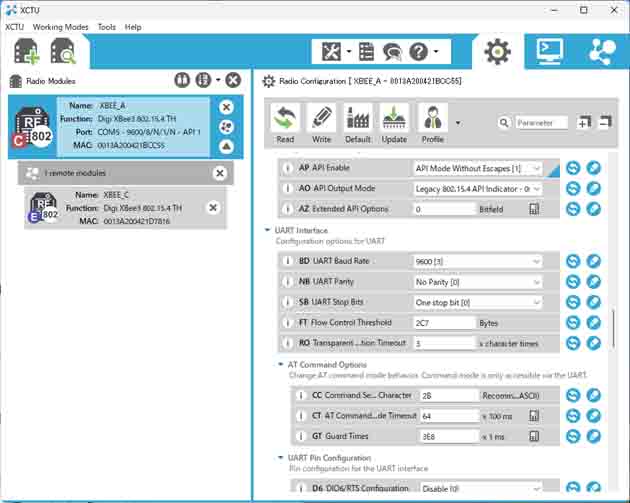Open SB UART Stop Bits dropdown
This screenshot has width=630, height=503.
477,303
